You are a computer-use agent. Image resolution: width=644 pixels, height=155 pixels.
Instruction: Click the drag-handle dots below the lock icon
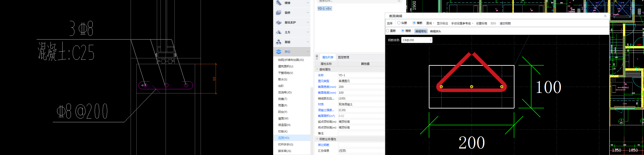pyautogui.click(x=317, y=59)
